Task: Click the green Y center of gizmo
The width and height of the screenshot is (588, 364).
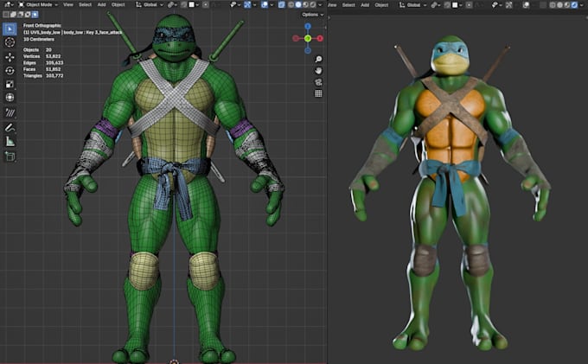Action: [x=308, y=38]
